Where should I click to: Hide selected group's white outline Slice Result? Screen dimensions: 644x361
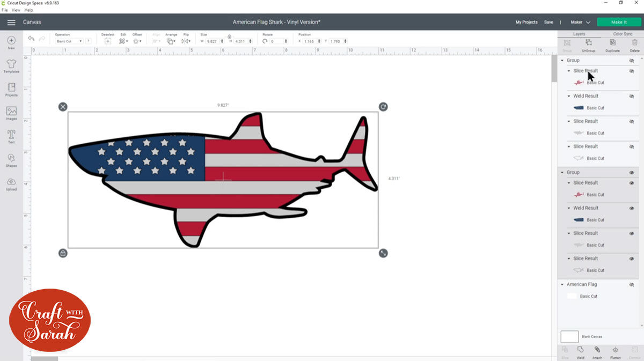[x=632, y=259]
